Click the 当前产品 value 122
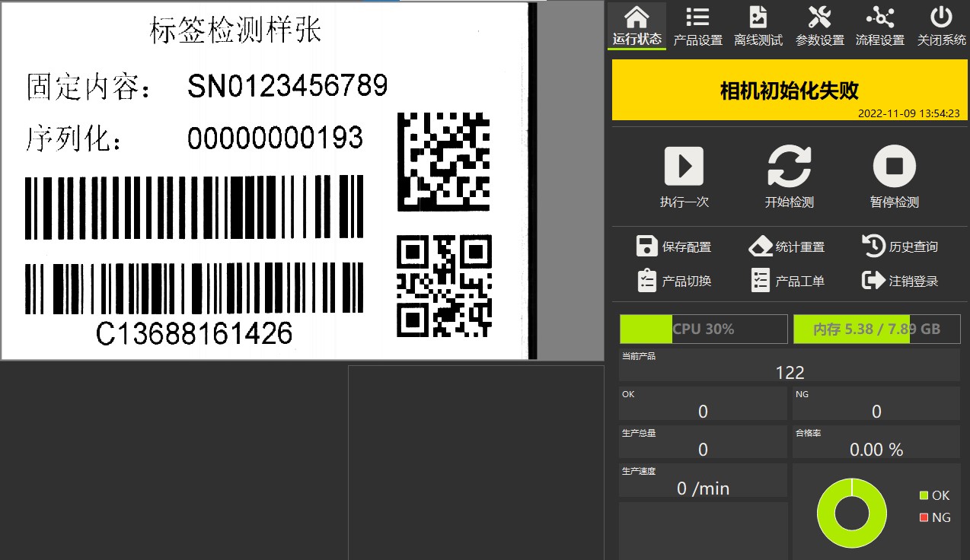Viewport: 970px width, 560px height. pyautogui.click(x=790, y=372)
